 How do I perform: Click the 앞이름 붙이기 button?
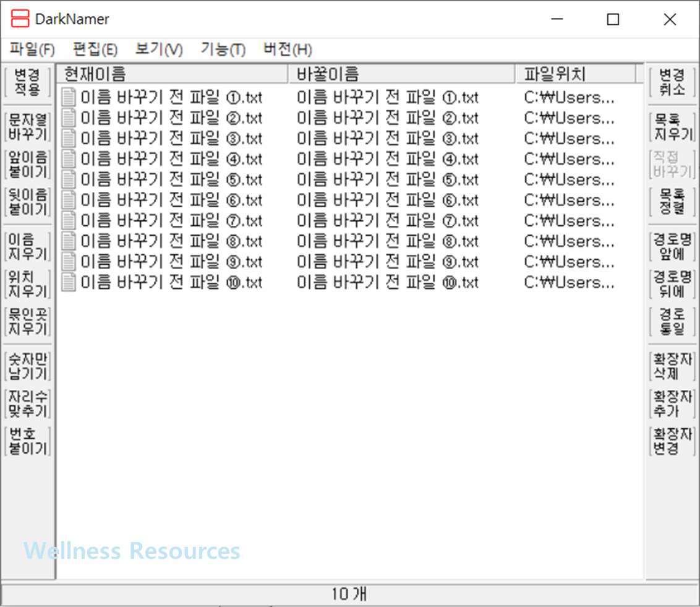click(x=28, y=165)
